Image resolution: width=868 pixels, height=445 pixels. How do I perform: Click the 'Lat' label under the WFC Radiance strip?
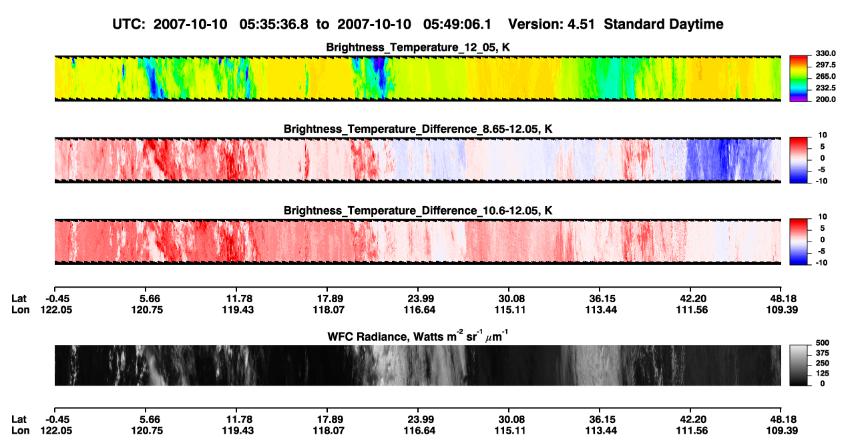(19, 419)
